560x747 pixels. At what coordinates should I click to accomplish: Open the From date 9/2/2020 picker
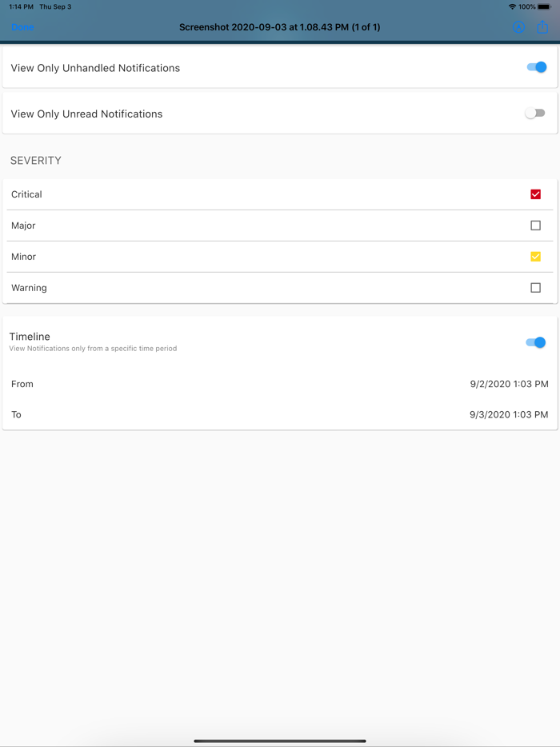[509, 384]
